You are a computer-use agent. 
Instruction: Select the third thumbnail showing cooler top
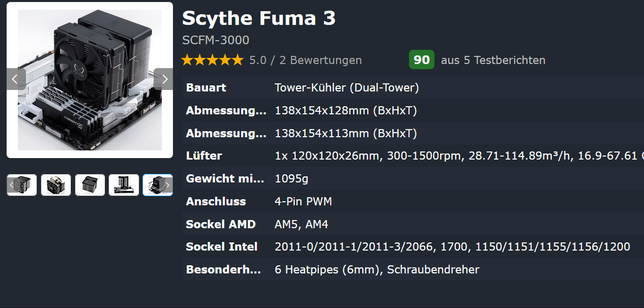tap(90, 185)
